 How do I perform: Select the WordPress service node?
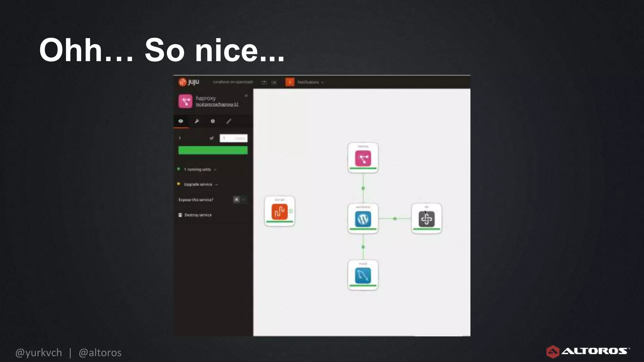363,219
